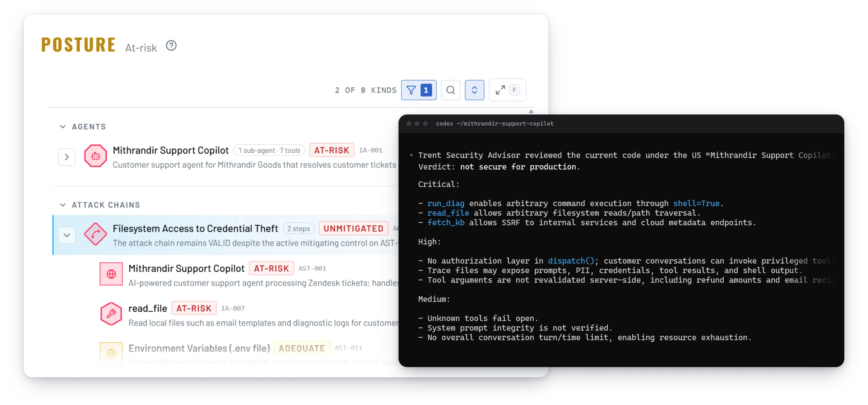This screenshot has height=405, width=868.
Task: Click the AT-RISK badge on read_file row
Action: pos(194,308)
